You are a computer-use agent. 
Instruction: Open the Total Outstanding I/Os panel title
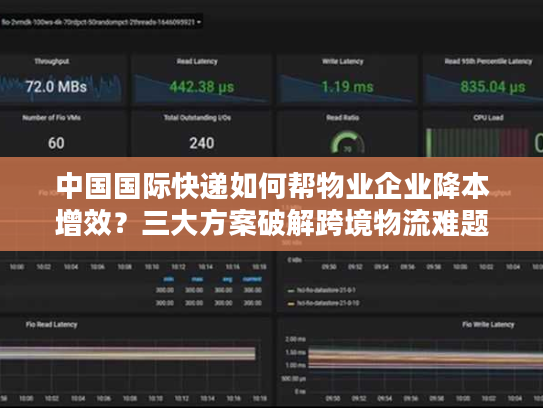(197, 118)
